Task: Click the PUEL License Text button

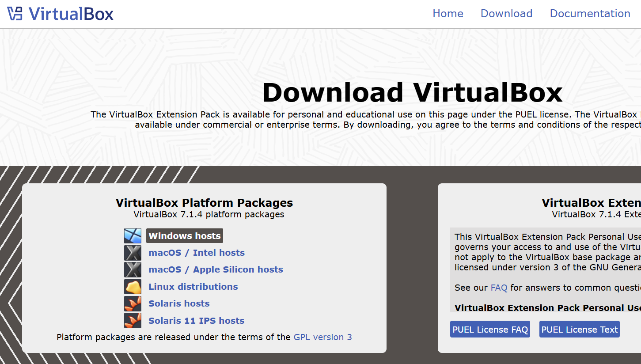Action: (x=580, y=330)
